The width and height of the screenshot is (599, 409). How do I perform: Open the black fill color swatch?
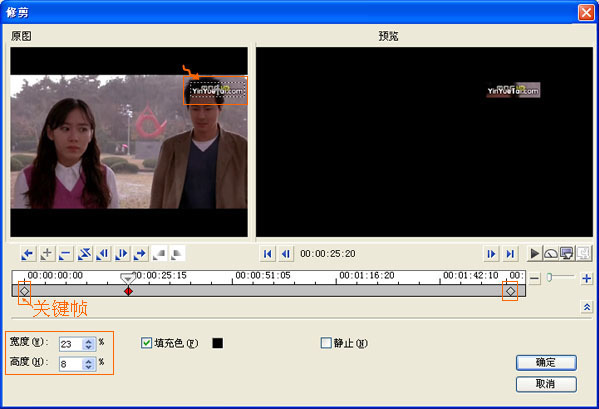pyautogui.click(x=217, y=343)
